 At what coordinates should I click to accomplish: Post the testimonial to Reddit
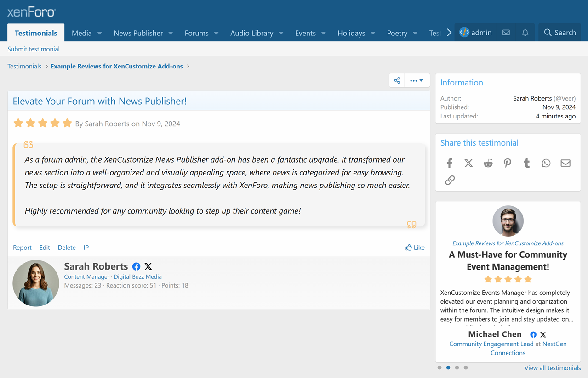[488, 163]
